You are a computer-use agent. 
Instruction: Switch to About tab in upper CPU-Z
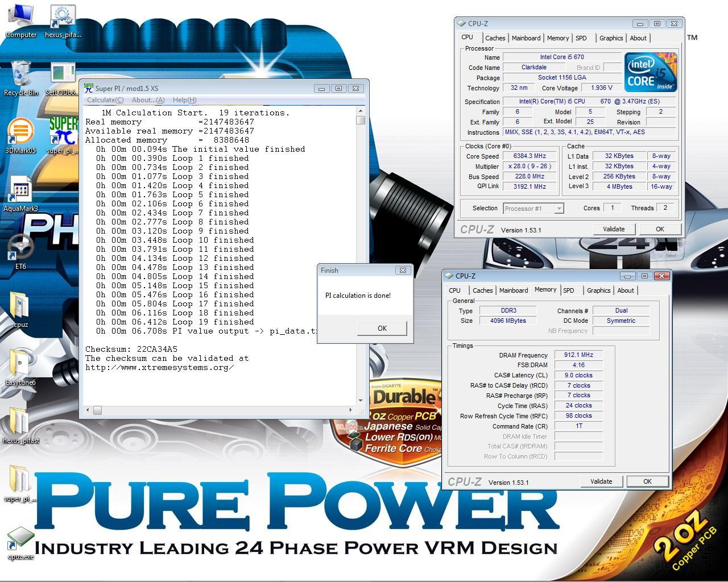tap(638, 38)
